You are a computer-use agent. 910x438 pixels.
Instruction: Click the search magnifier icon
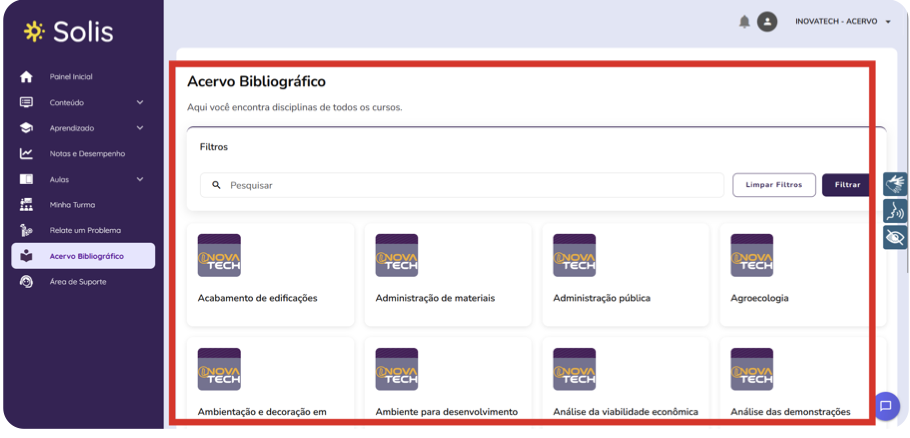coord(216,185)
